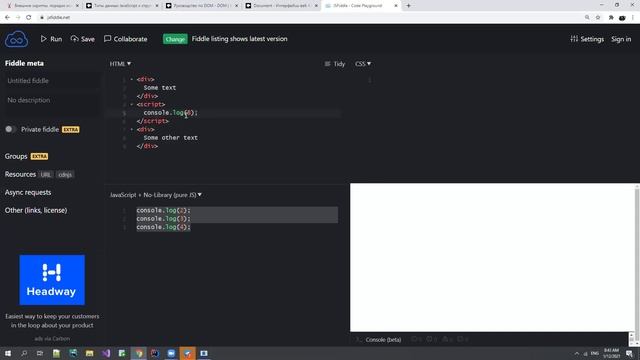
Task: Open the Collaborate option
Action: click(125, 39)
